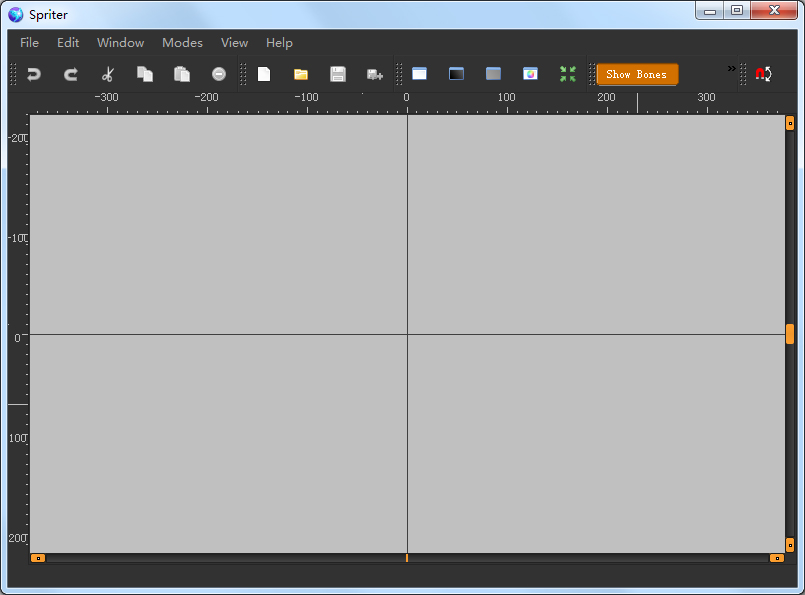805x595 pixels.
Task: Open the Modes menu
Action: pos(182,43)
